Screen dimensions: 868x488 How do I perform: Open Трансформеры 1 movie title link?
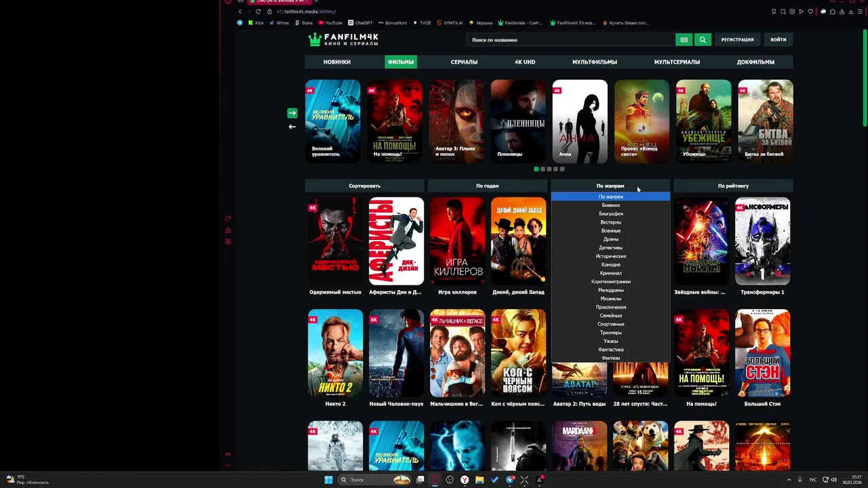coord(762,292)
